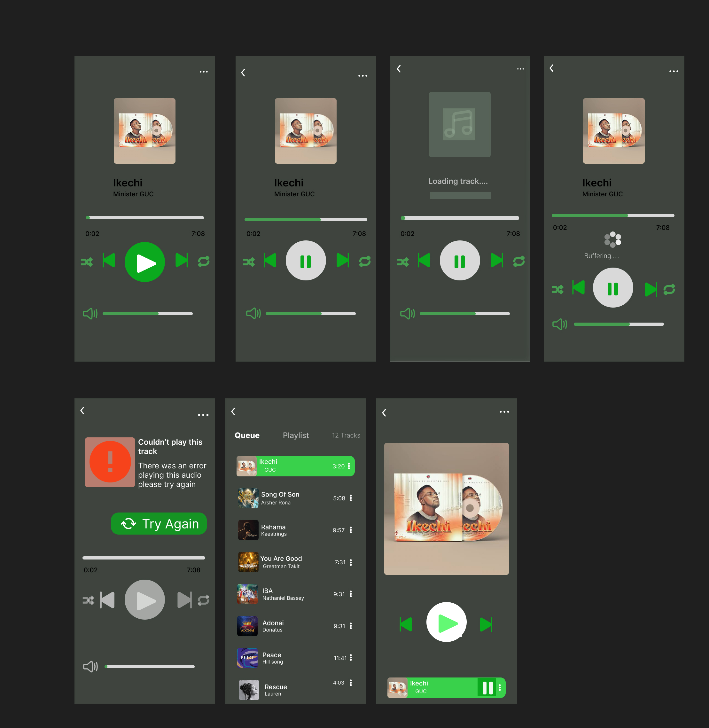Click volume speaker icon in first player screen
Viewport: 709px width, 728px height.
click(x=90, y=314)
